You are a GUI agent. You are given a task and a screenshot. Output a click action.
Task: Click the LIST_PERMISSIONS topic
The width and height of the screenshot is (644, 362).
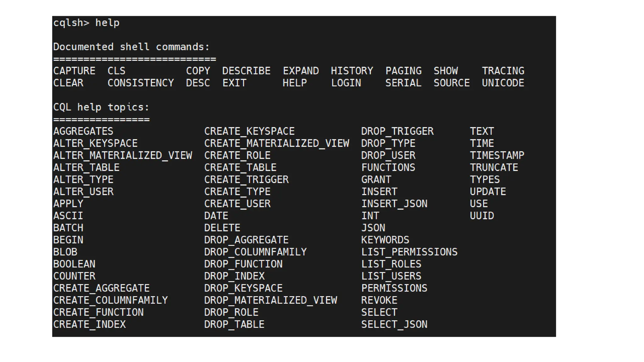click(409, 252)
